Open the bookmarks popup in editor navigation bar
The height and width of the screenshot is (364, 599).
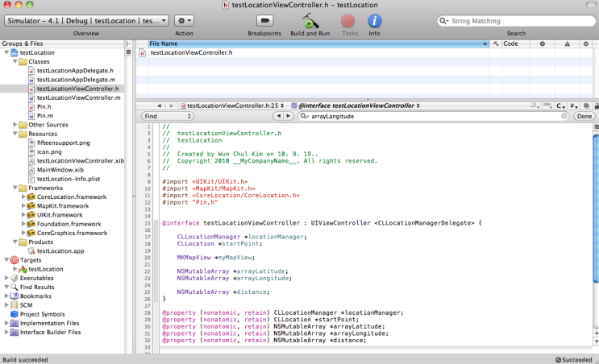pyautogui.click(x=535, y=105)
